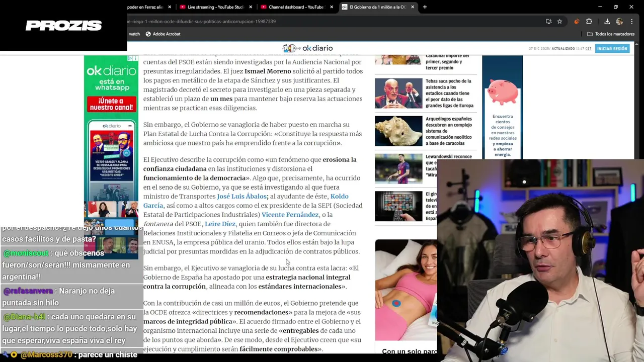Follow the 'Koldo García' link
Image resolution: width=644 pixels, height=362 pixels.
[246, 201]
